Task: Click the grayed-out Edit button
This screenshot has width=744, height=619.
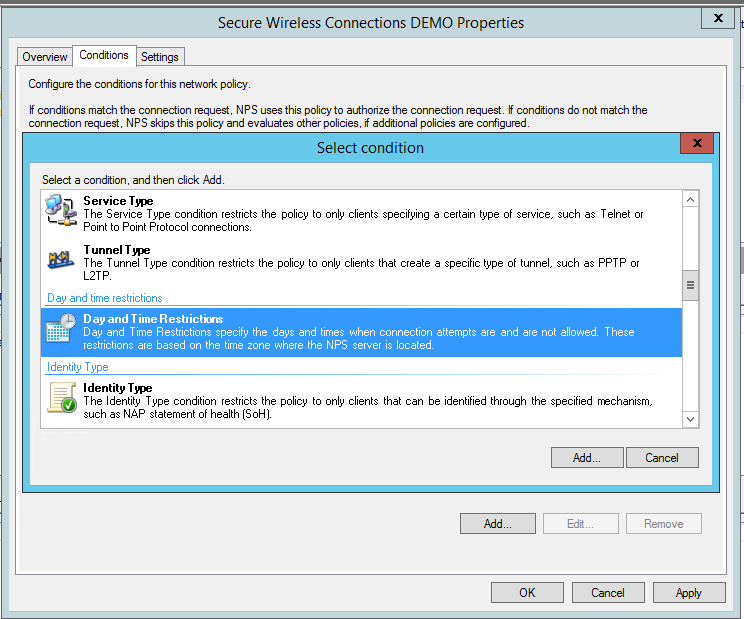Action: point(580,523)
